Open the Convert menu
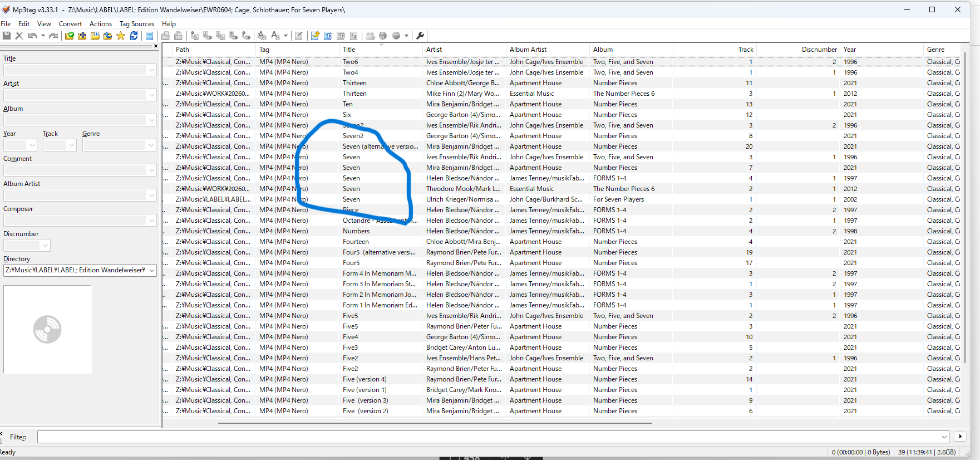The image size is (980, 460). [x=70, y=24]
